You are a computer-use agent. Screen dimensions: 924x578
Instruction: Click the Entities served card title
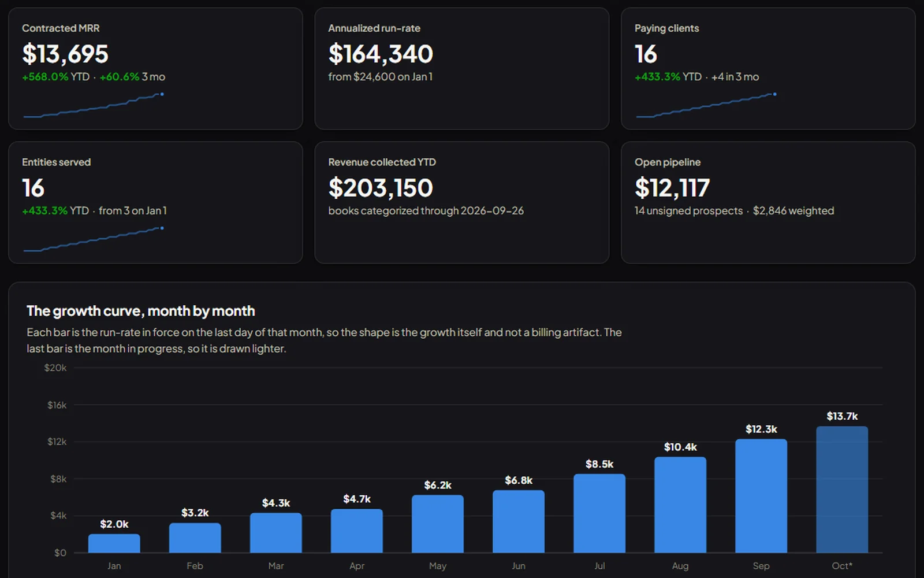tap(56, 162)
